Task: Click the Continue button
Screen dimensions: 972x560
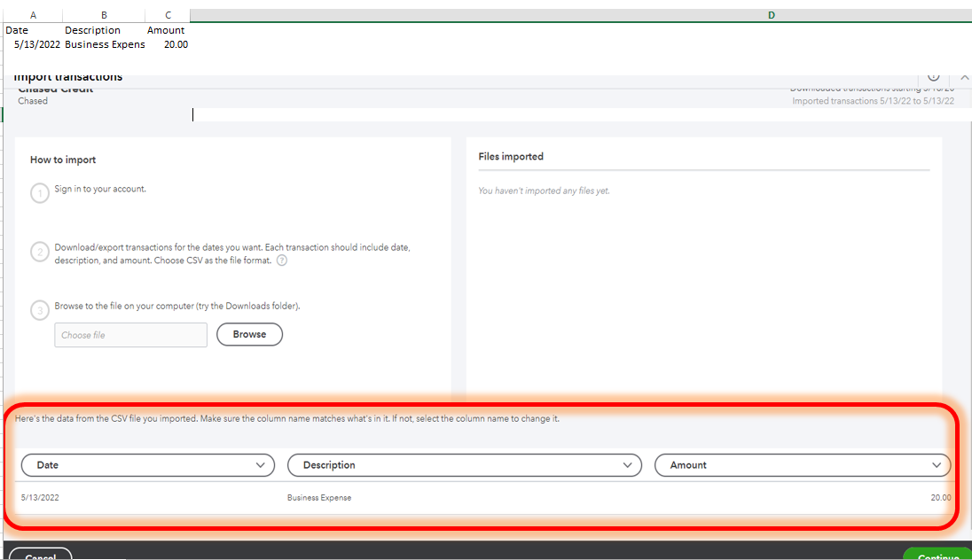Action: point(936,555)
